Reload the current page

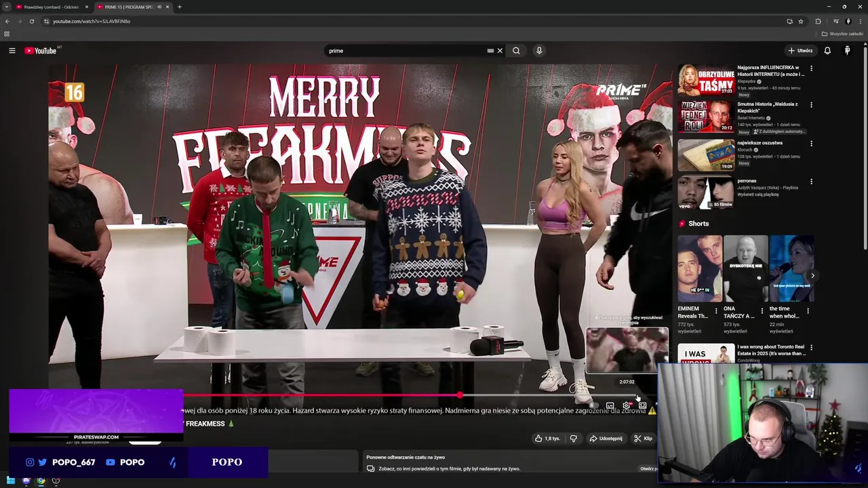point(31,21)
